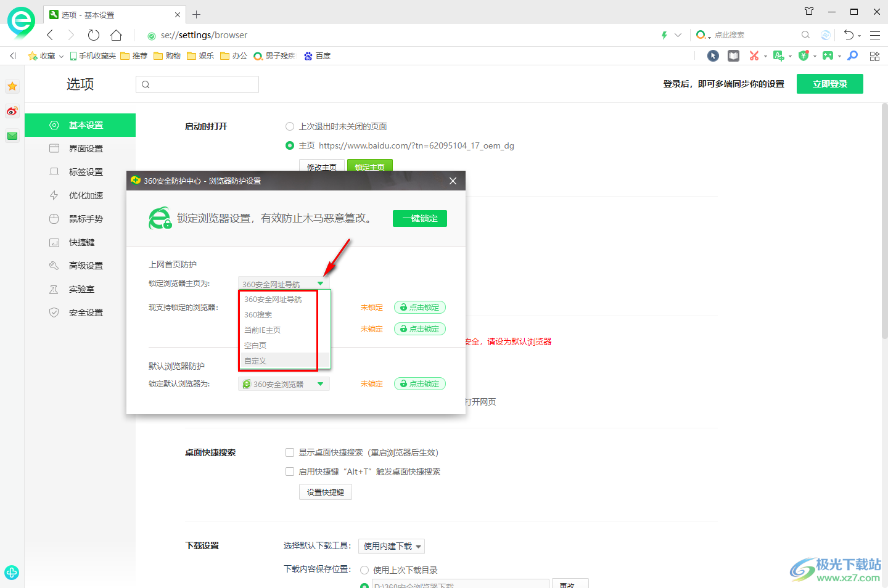Open the 百度 bookmark
The height and width of the screenshot is (588, 888).
317,55
